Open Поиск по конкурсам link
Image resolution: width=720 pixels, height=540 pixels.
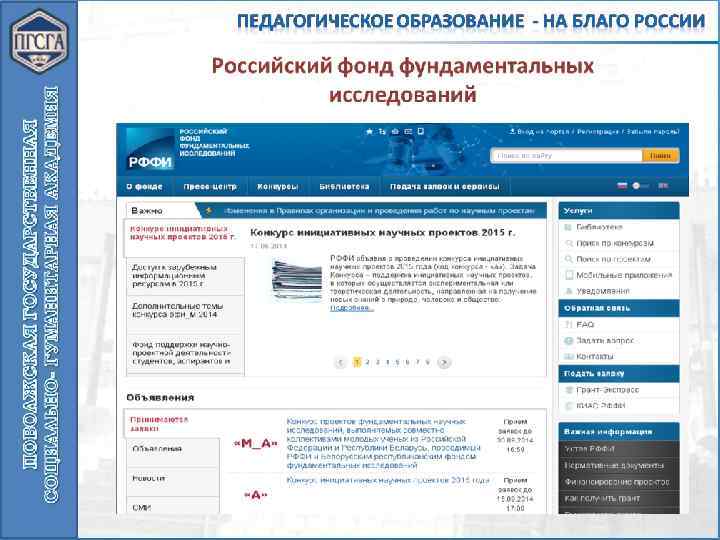pyautogui.click(x=615, y=243)
